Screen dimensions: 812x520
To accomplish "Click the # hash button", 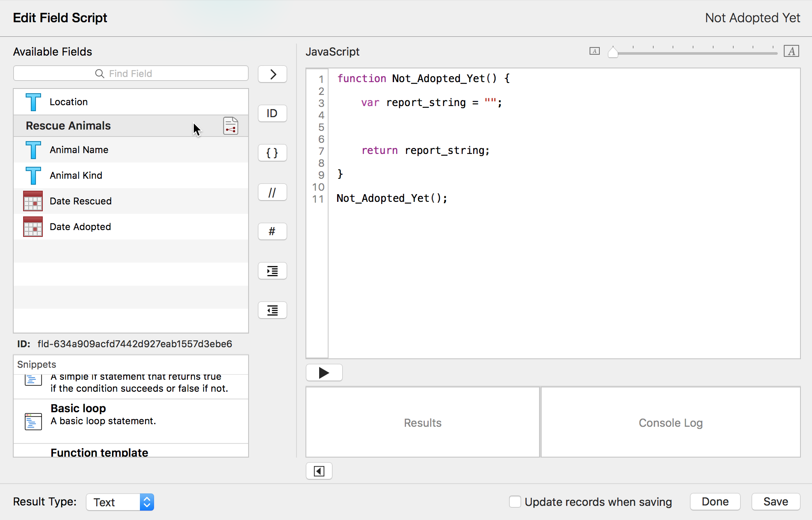I will pos(272,231).
